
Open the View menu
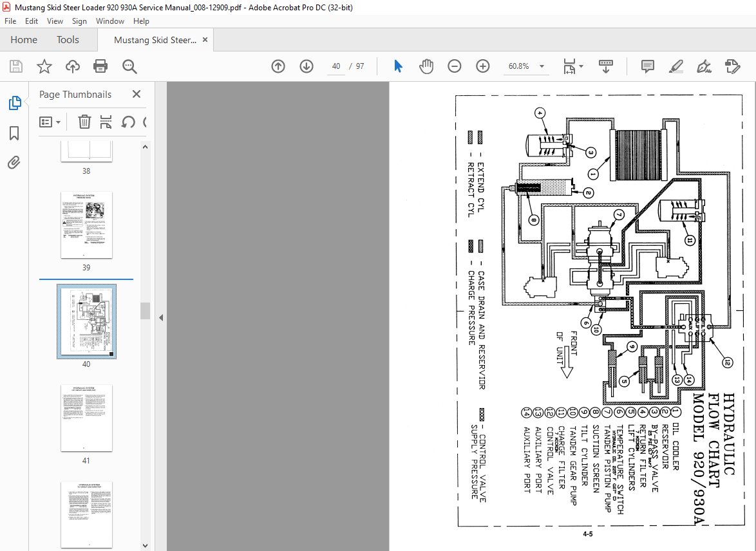pyautogui.click(x=55, y=21)
